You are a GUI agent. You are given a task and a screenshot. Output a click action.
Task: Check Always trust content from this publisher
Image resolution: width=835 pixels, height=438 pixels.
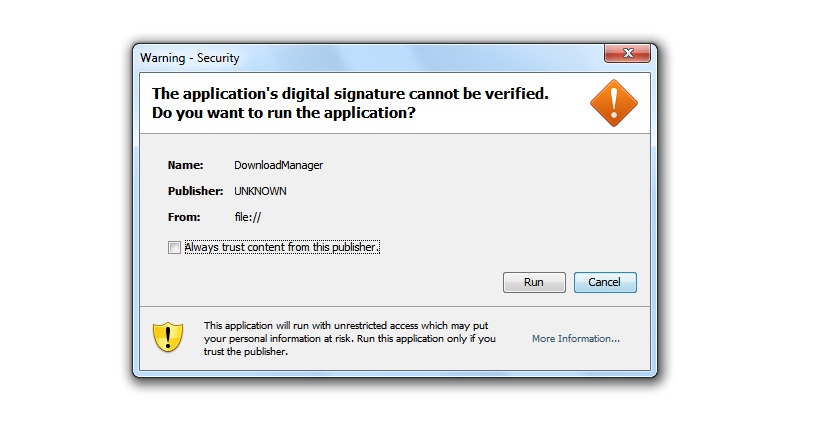[174, 247]
